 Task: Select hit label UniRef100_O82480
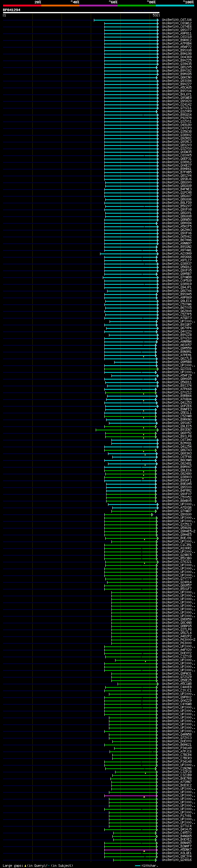click(x=176, y=474)
